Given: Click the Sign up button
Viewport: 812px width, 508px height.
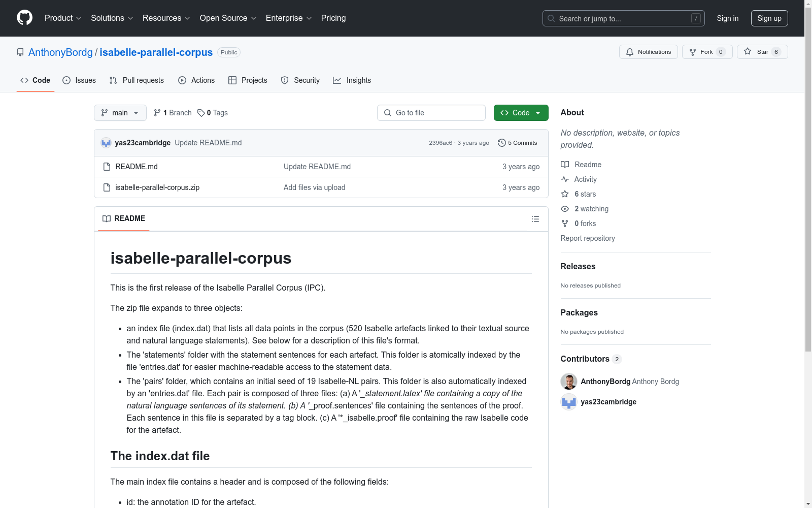Looking at the screenshot, I should coord(769,18).
